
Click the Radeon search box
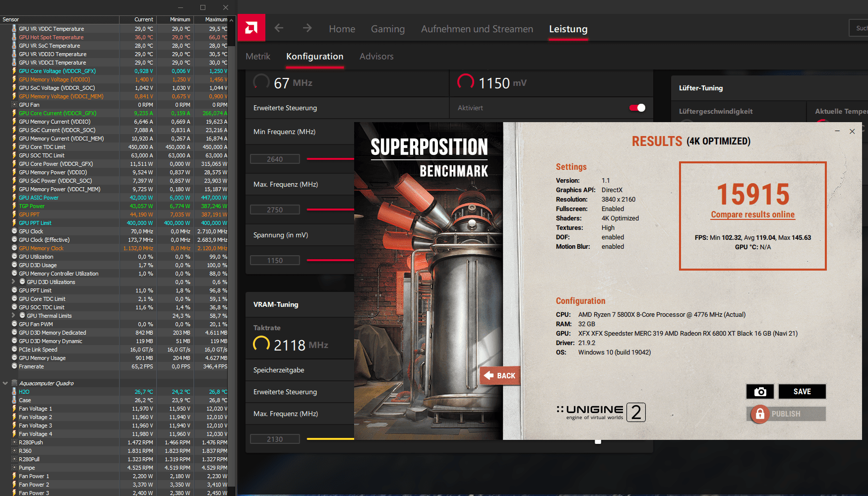tap(859, 28)
